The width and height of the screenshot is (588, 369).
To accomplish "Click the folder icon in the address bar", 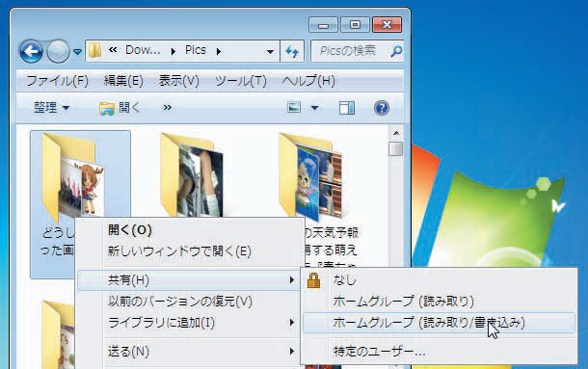I will [94, 51].
